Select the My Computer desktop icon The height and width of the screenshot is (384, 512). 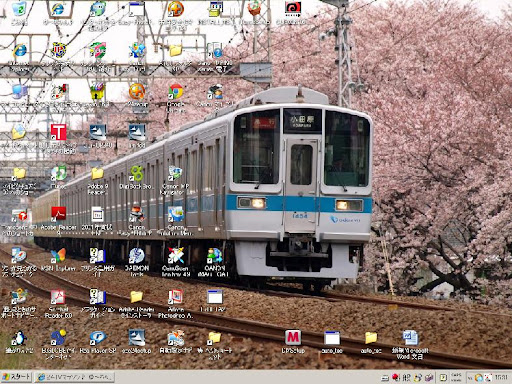coord(19,92)
